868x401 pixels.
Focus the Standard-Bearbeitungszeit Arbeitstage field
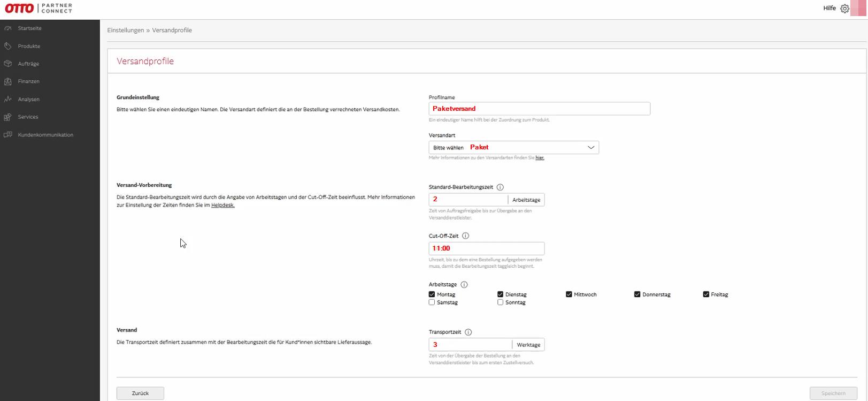point(468,200)
